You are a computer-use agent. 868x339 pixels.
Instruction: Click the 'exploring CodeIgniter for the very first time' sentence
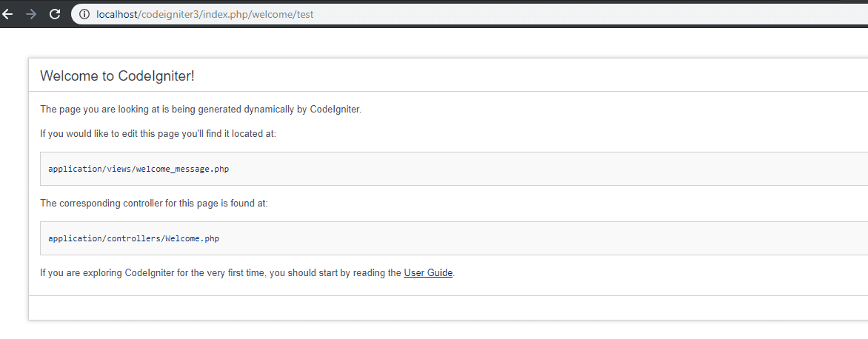coord(247,272)
